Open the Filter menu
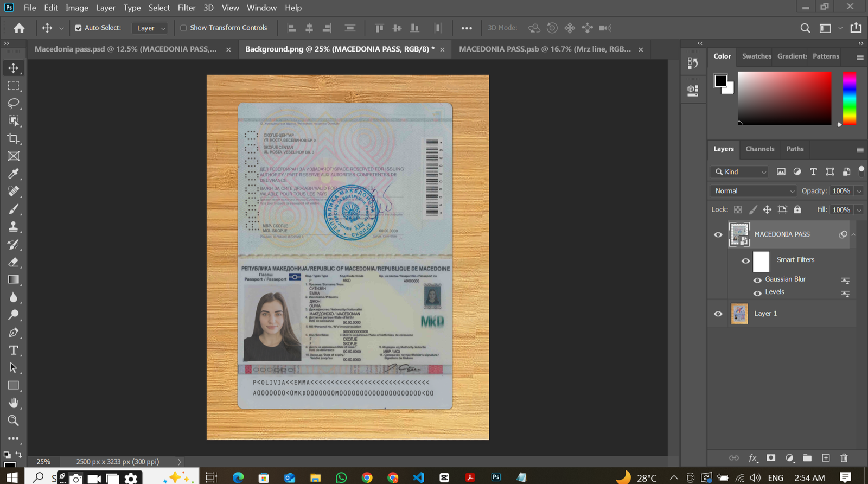Screen dimensions: 868x484 [x=186, y=8]
